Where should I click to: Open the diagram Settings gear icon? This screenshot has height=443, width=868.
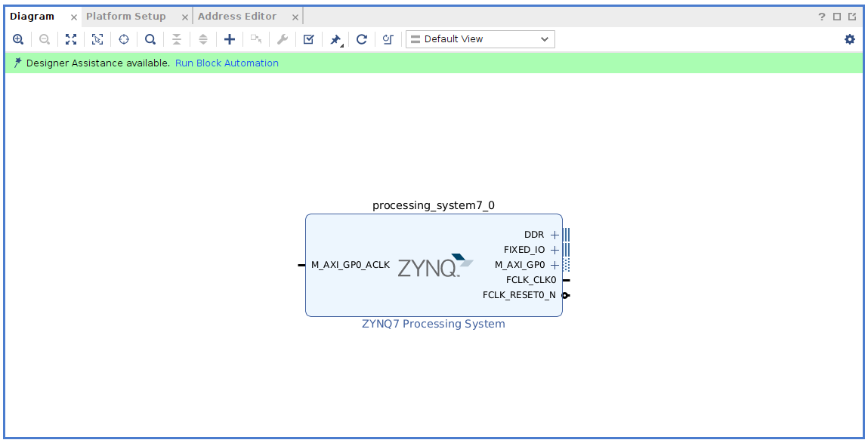850,39
